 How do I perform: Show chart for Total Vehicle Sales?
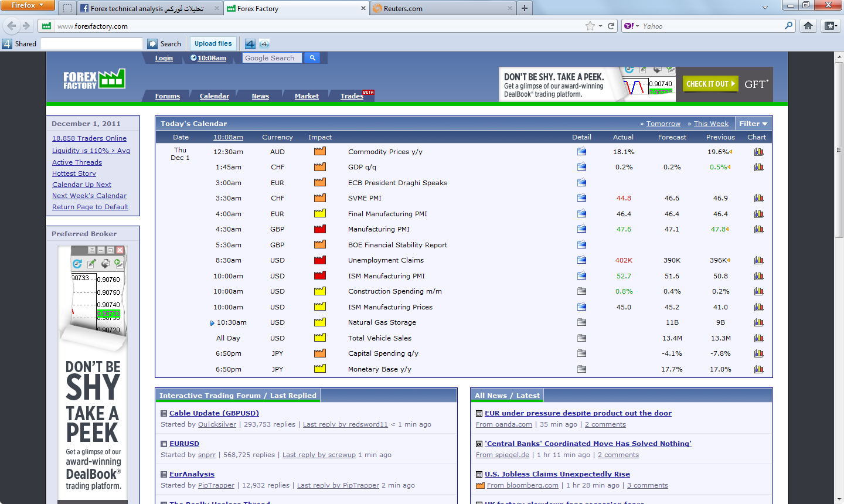point(758,338)
